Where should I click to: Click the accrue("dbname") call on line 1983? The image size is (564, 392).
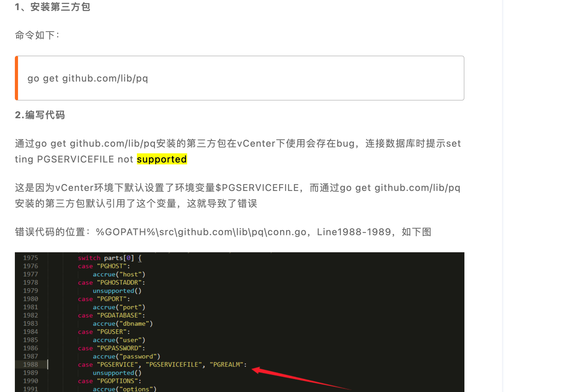[x=123, y=323]
